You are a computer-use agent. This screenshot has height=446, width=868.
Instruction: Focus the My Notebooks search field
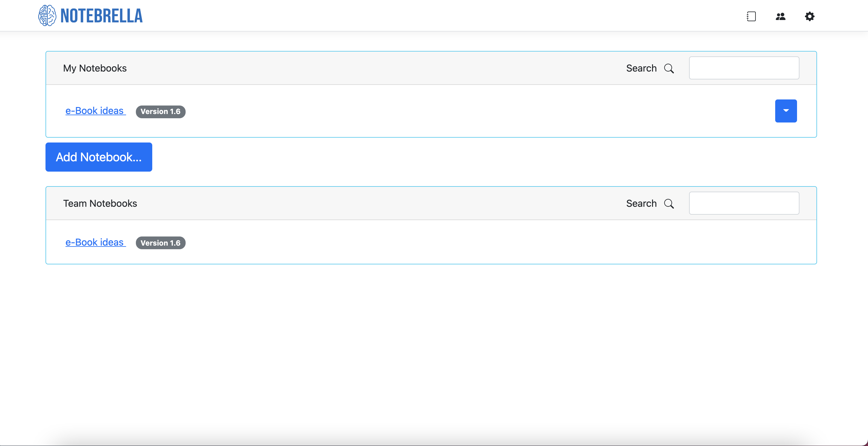tap(744, 68)
